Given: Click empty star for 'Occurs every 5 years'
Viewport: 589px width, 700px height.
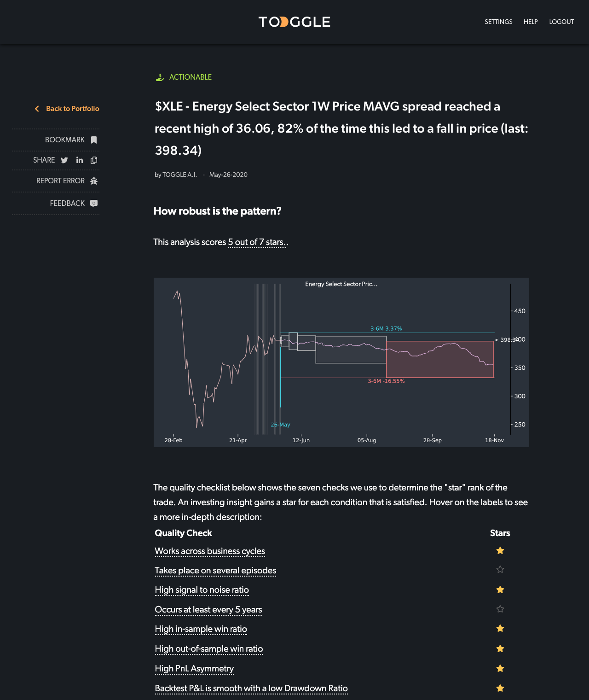Looking at the screenshot, I should (500, 609).
